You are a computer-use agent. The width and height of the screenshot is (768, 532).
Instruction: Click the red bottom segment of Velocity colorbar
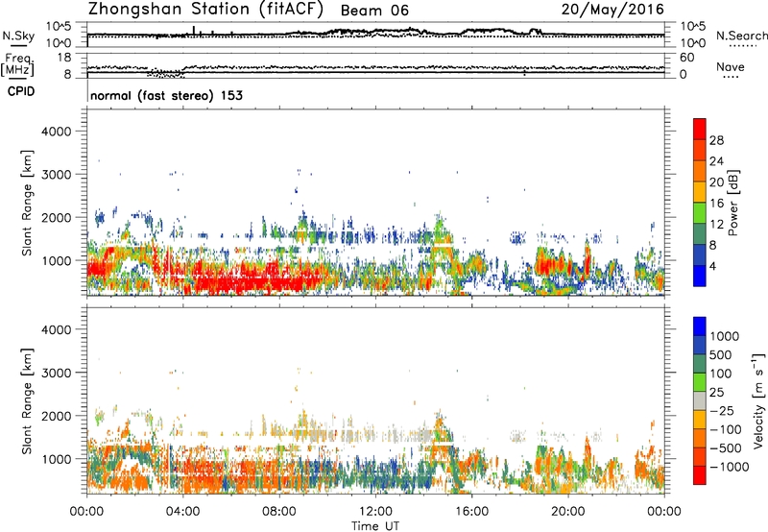700,475
